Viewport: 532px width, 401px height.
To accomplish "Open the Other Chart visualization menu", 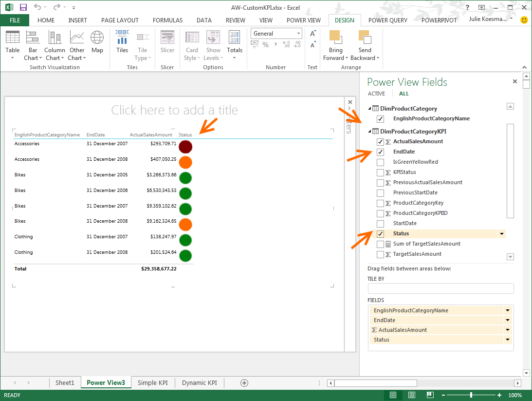I will (77, 45).
